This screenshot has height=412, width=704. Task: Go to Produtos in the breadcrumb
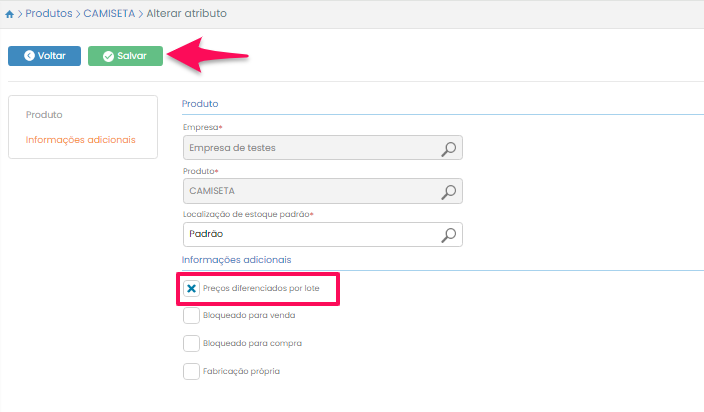point(48,14)
